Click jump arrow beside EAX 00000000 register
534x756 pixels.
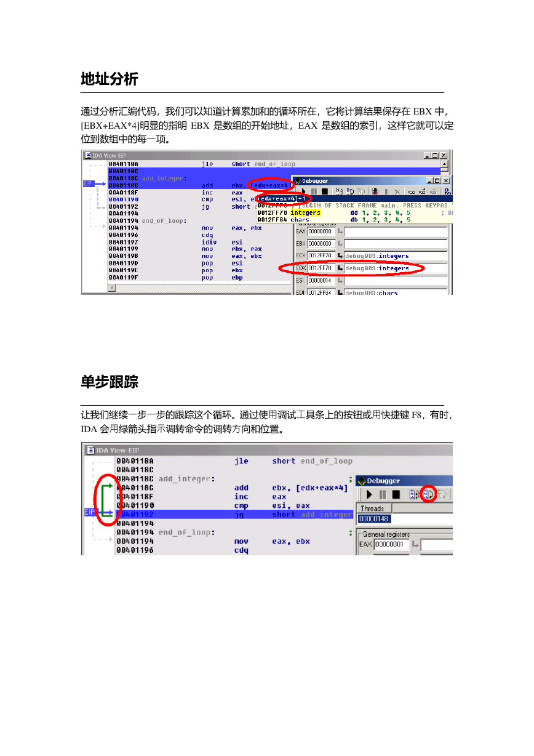[x=340, y=231]
